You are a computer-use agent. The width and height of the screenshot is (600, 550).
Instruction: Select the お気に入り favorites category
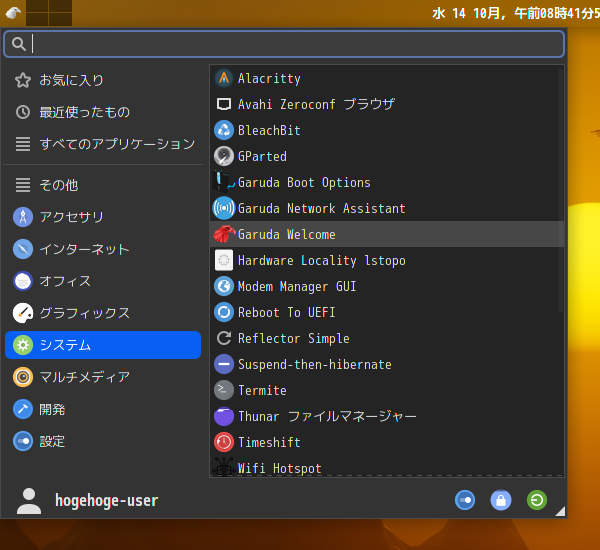[103, 80]
